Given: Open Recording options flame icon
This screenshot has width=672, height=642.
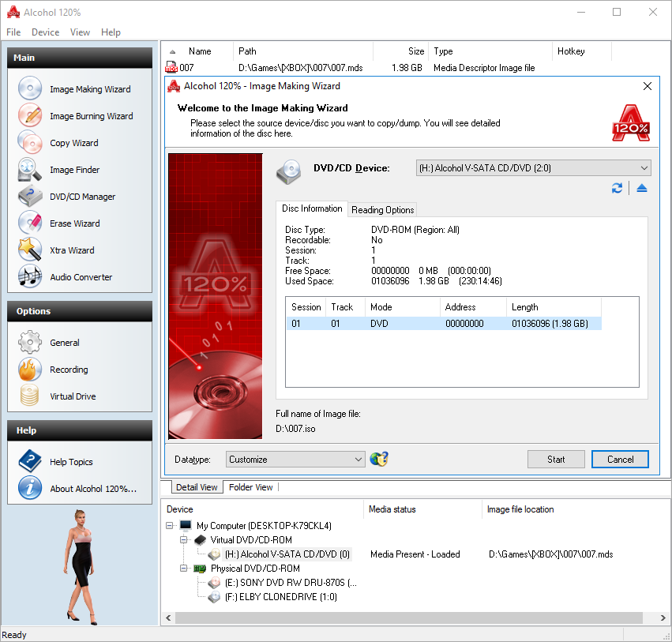Looking at the screenshot, I should [29, 370].
